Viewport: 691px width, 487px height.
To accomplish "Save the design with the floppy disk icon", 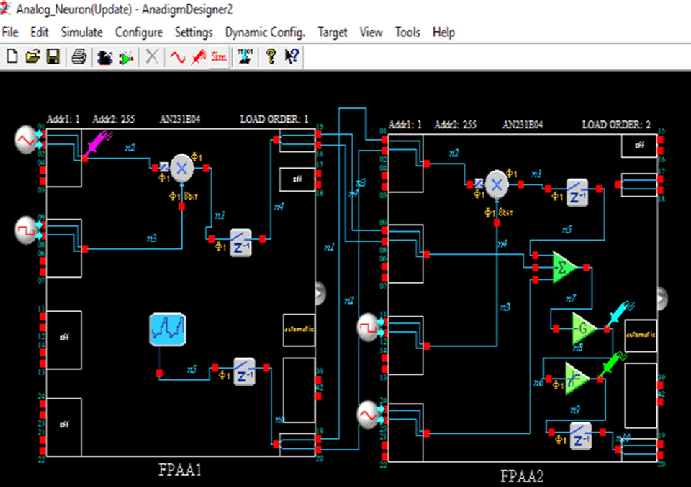I will [53, 57].
